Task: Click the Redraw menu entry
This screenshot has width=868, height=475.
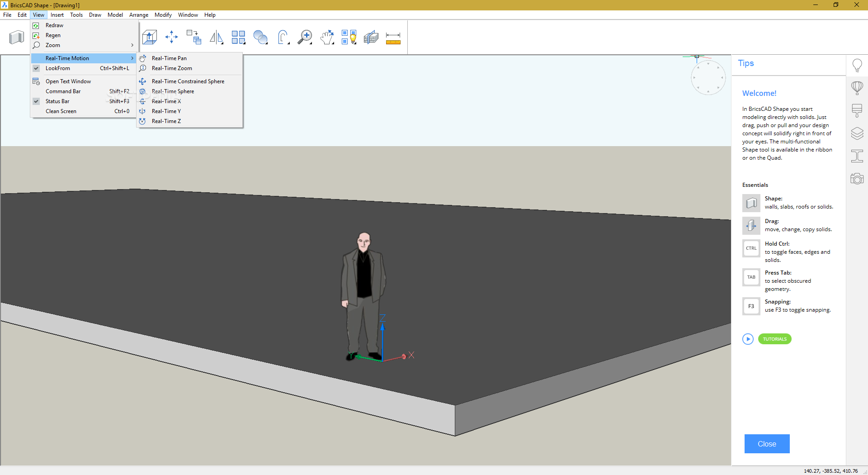Action: [84, 25]
